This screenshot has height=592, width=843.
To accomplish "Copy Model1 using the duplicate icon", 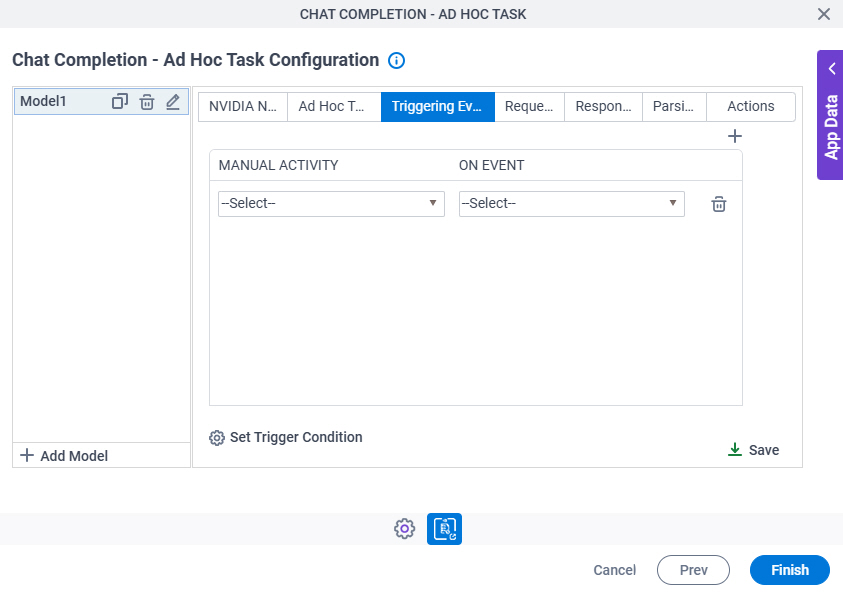I will pos(119,102).
